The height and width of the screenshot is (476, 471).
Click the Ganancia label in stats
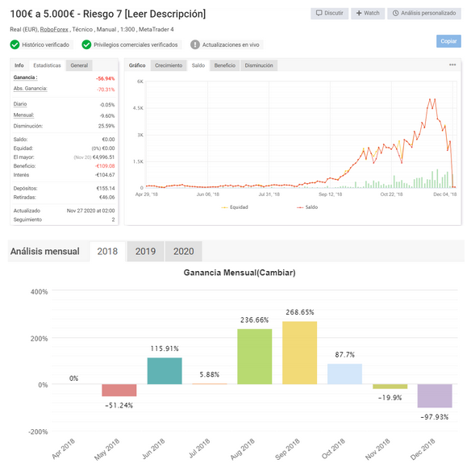pyautogui.click(x=25, y=77)
